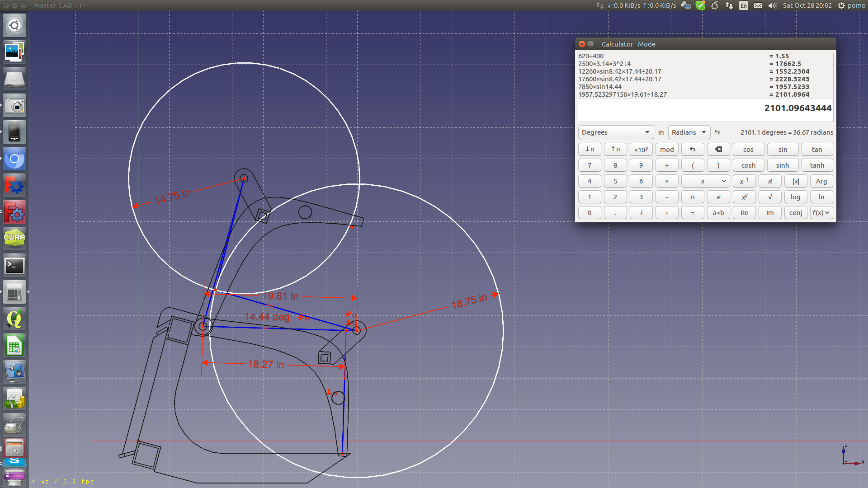Click the sin button
868x488 pixels.
click(783, 150)
